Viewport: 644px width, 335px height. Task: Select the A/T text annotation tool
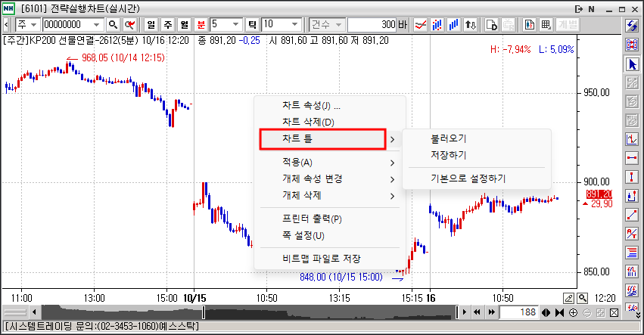(x=632, y=234)
